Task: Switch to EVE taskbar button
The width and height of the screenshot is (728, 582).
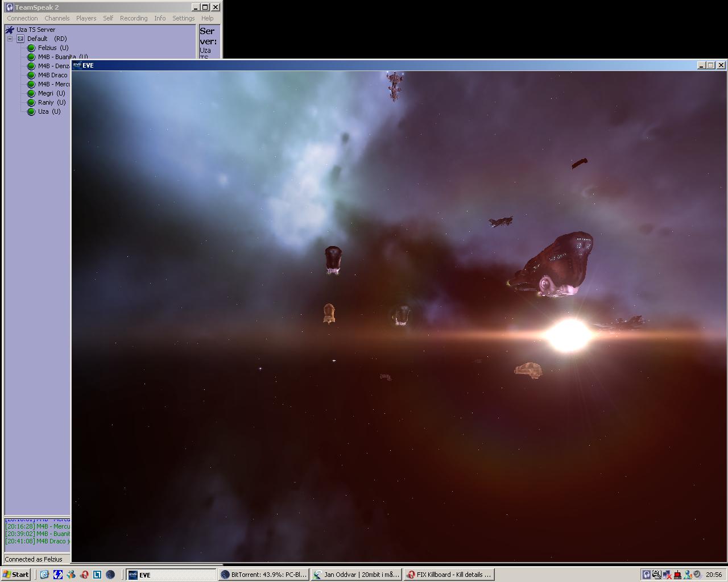Action: 171,575
